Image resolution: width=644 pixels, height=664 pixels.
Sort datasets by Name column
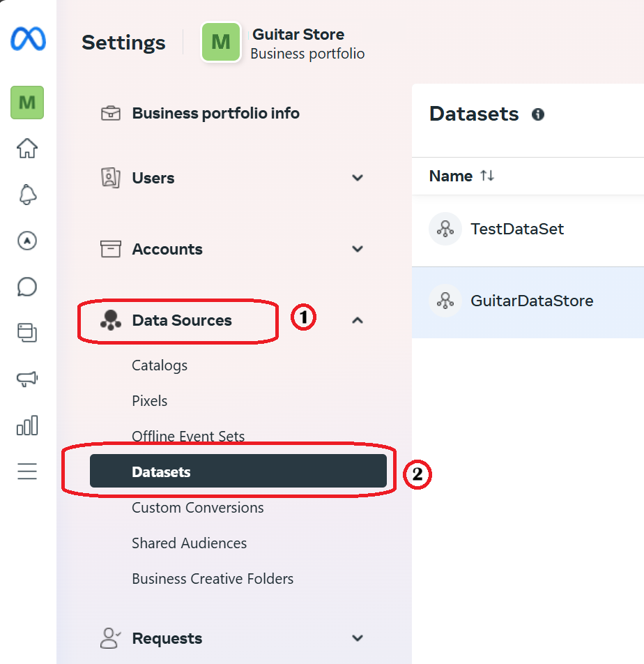pyautogui.click(x=461, y=176)
